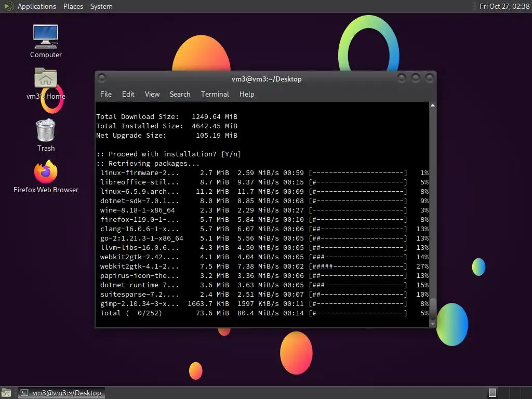Screen dimensions: 532x399
Task: Maximize the terminal window
Action: click(415, 78)
